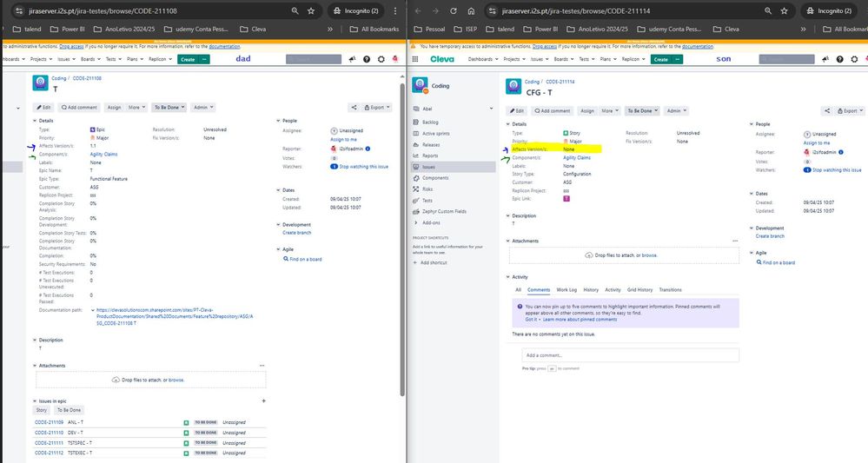Click the Coding project avatar in the sidebar
868x463 pixels.
(x=420, y=86)
